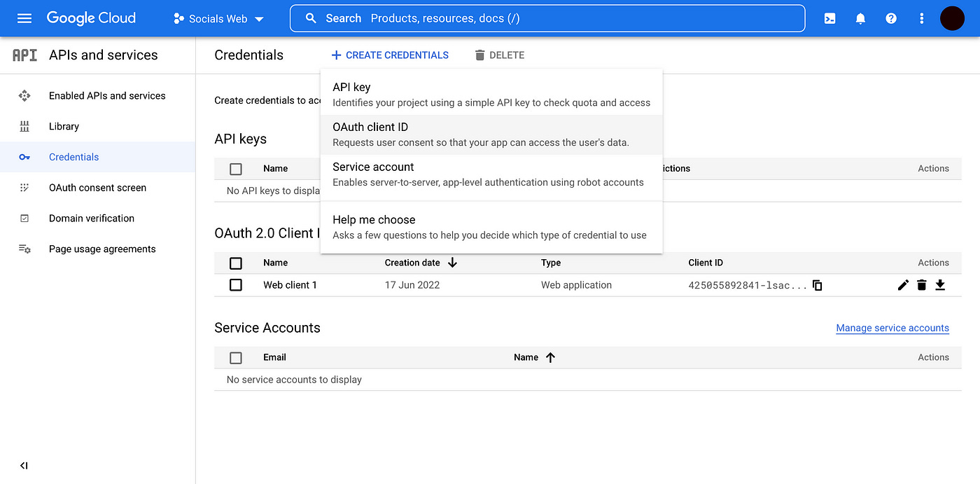This screenshot has width=980, height=484.
Task: Download the Web client 1 OAuth client
Action: [940, 285]
